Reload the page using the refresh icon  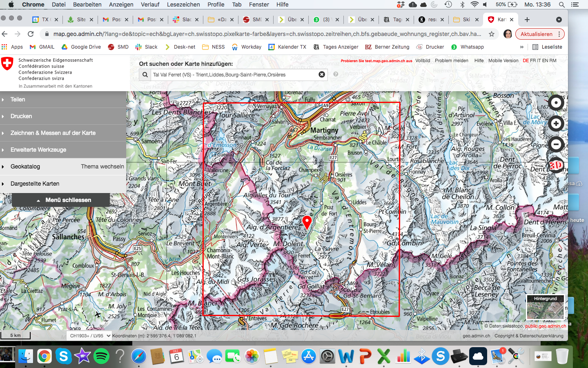(x=31, y=34)
